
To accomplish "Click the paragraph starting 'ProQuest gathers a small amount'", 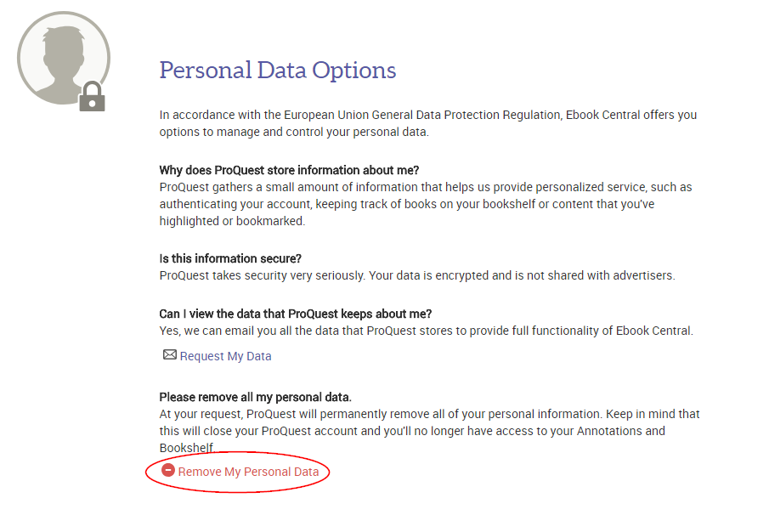I will pos(425,204).
